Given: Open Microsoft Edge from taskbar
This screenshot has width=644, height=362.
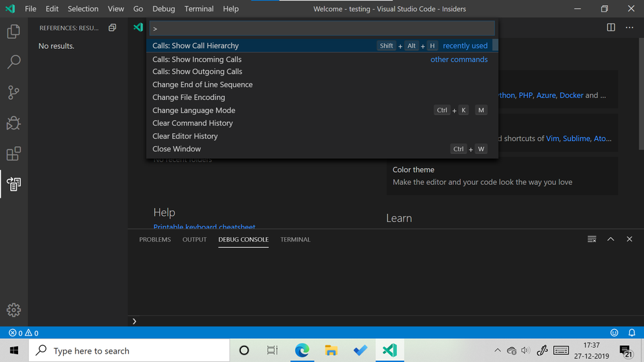Looking at the screenshot, I should (302, 350).
